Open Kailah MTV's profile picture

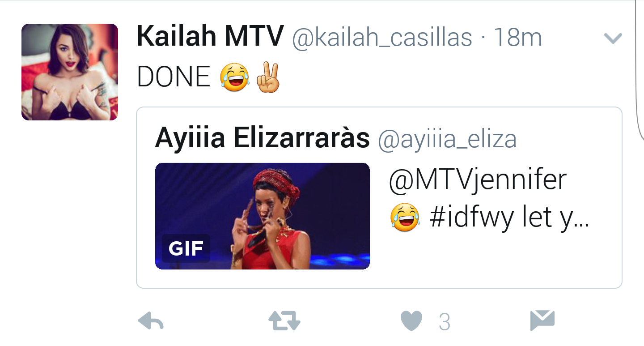tap(70, 72)
